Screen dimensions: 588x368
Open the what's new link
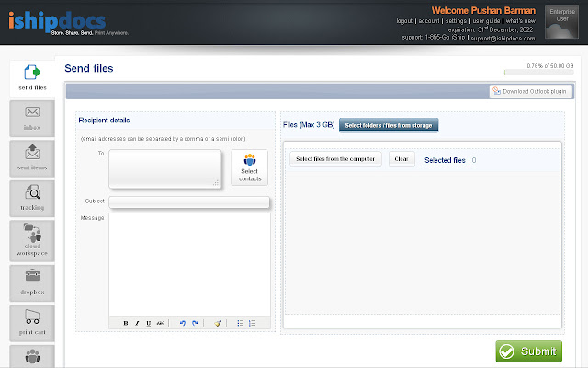[x=521, y=21]
